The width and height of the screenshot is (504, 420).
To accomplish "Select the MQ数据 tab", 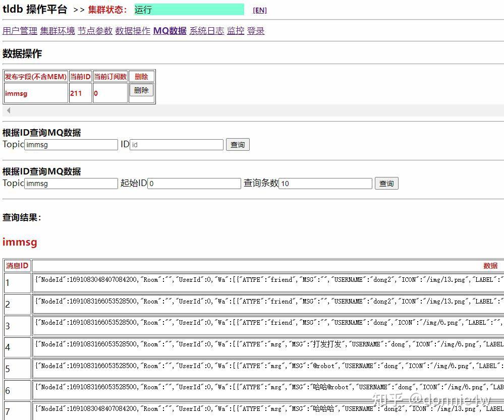I will [x=169, y=31].
